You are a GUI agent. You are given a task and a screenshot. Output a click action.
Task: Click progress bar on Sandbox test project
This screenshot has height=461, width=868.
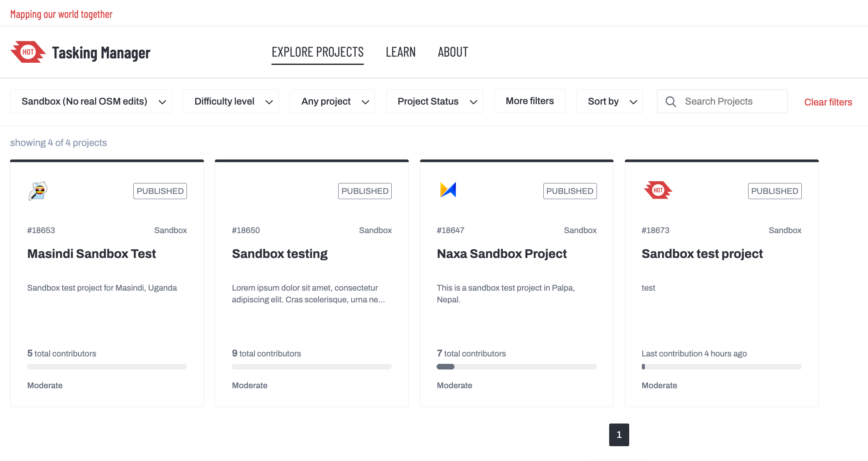(x=722, y=366)
